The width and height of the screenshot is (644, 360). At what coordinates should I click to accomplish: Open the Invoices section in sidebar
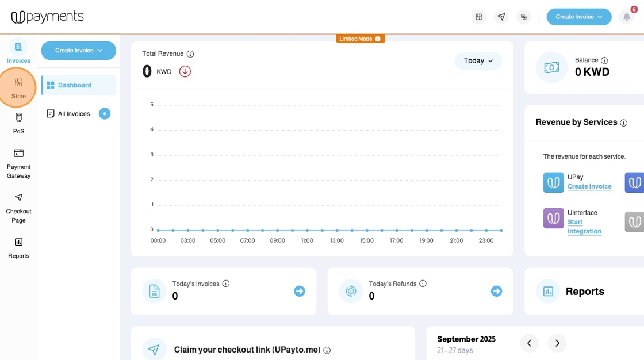(x=18, y=52)
